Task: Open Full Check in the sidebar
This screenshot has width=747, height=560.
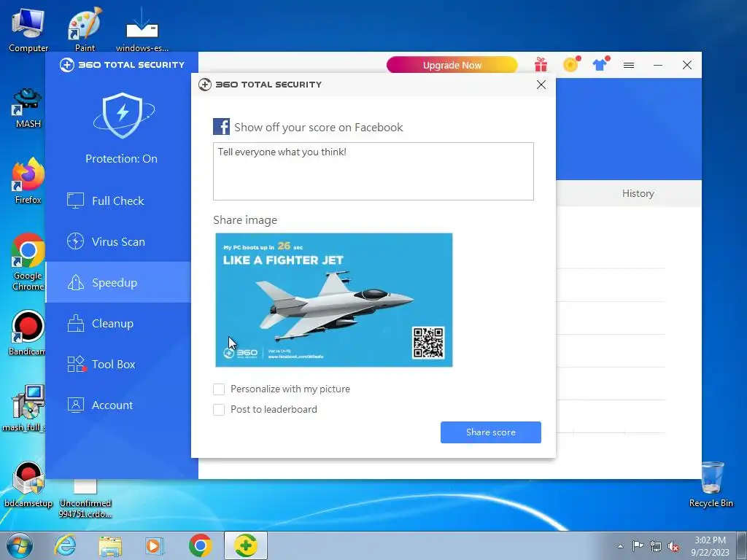Action: tap(118, 201)
